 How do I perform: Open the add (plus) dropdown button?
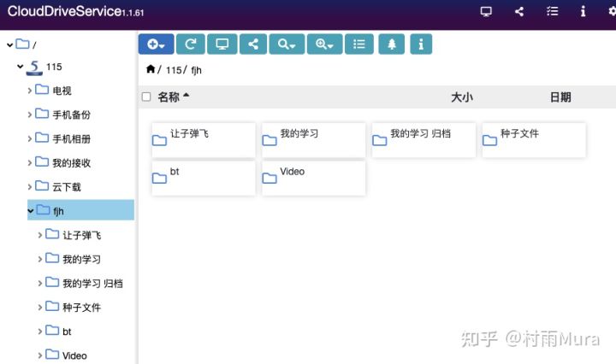tap(156, 44)
